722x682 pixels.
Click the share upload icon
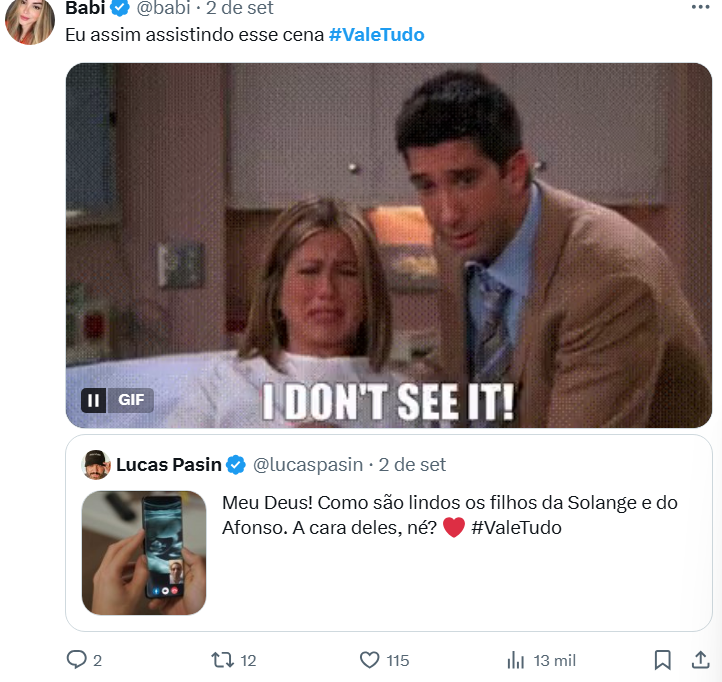(700, 660)
